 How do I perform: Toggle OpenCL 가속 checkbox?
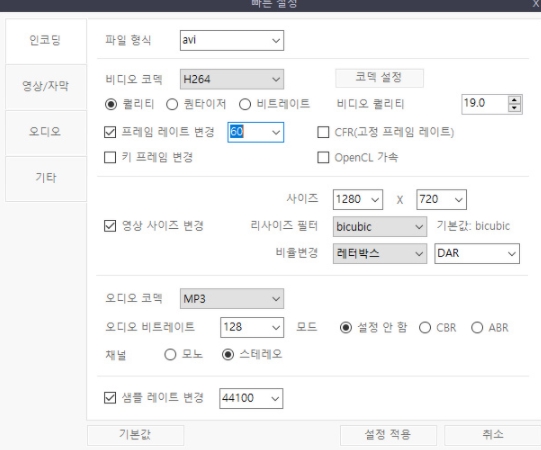323,157
